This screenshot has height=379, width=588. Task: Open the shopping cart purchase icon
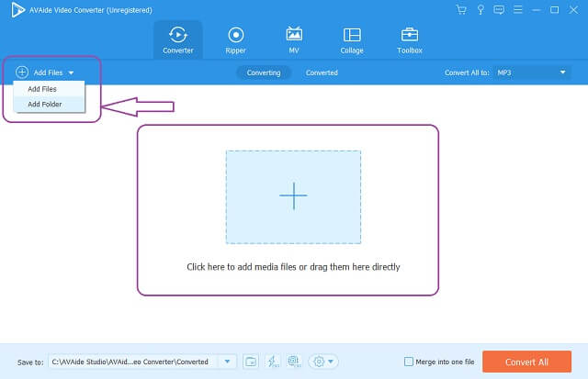[x=461, y=10]
